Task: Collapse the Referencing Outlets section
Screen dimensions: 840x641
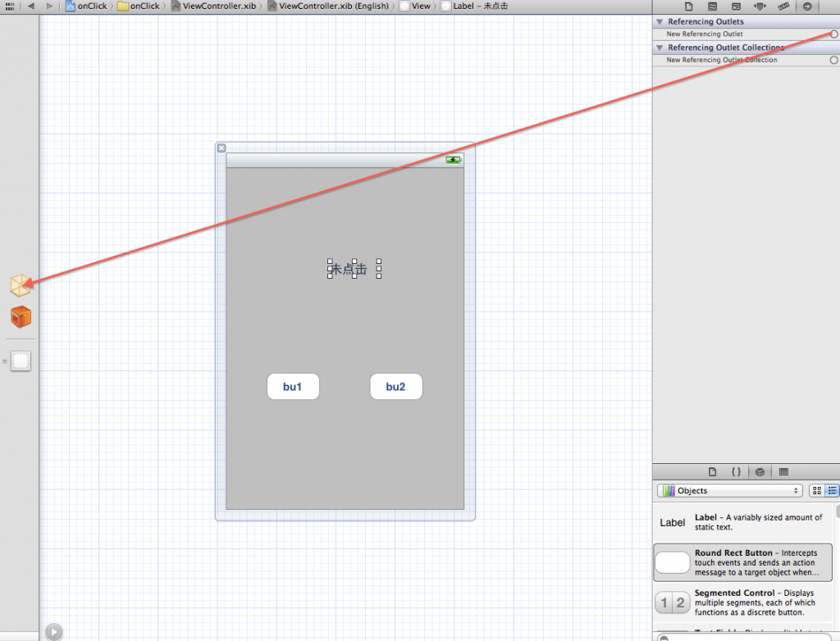Action: (x=660, y=21)
